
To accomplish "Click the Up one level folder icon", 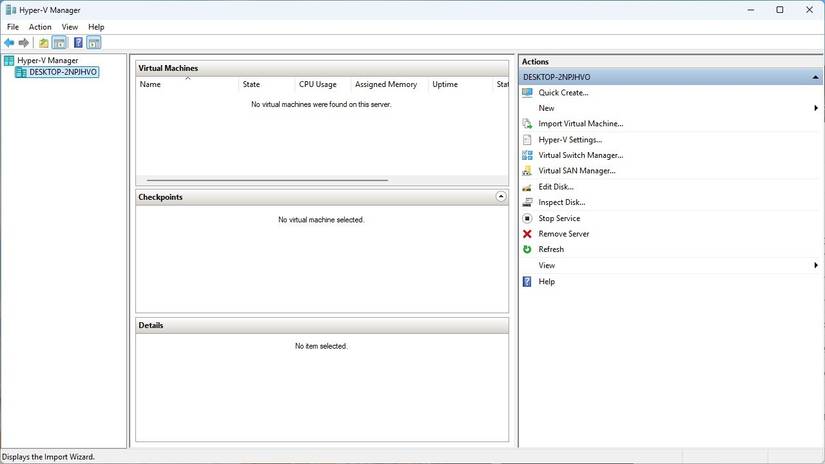I will click(x=44, y=43).
